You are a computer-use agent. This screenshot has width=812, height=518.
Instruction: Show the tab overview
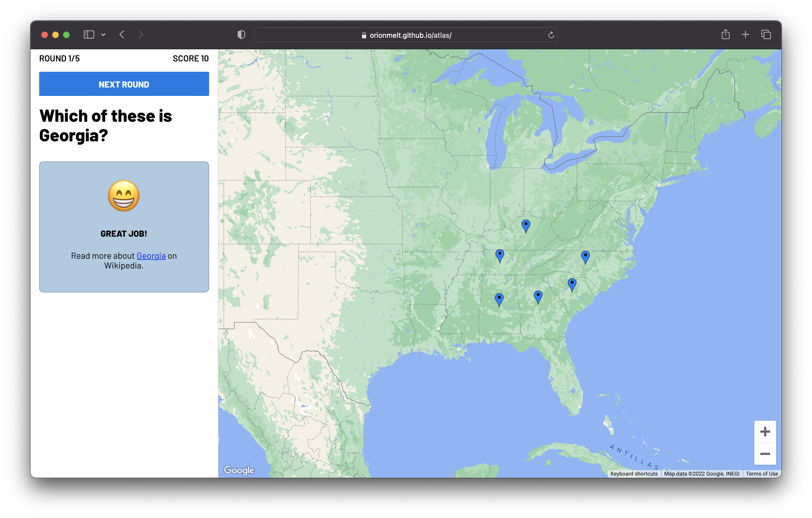coord(766,35)
